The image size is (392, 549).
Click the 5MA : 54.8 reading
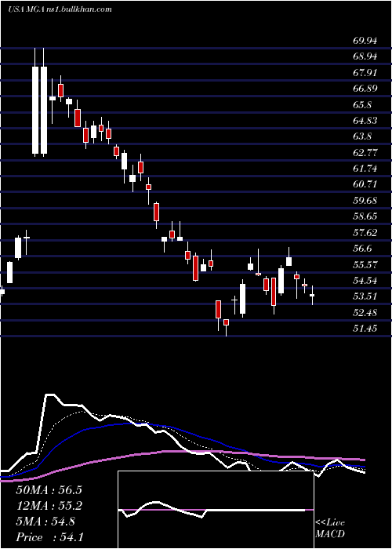[x=45, y=522]
